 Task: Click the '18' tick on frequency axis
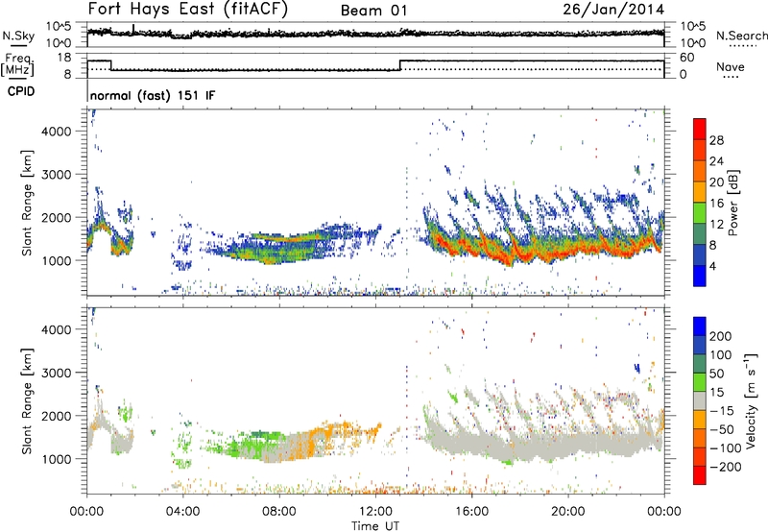63,58
